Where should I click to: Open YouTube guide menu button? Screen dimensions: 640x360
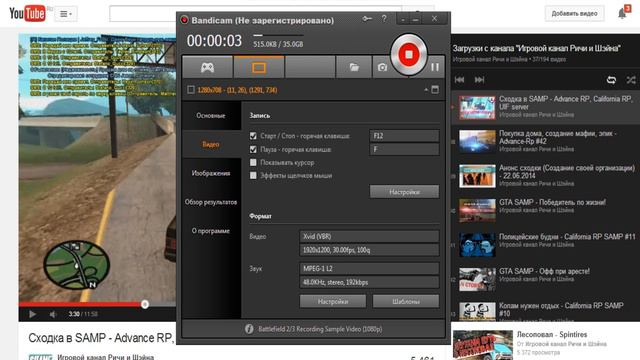66,14
